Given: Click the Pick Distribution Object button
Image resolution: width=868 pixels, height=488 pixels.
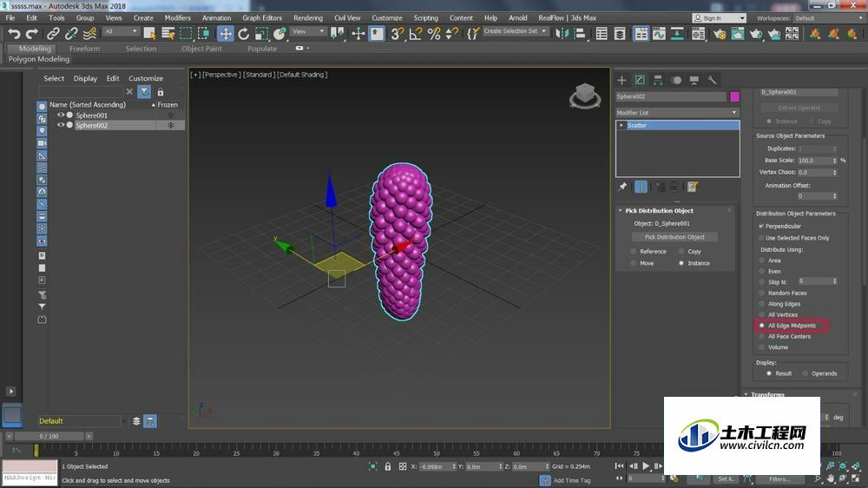Looking at the screenshot, I should [674, 237].
